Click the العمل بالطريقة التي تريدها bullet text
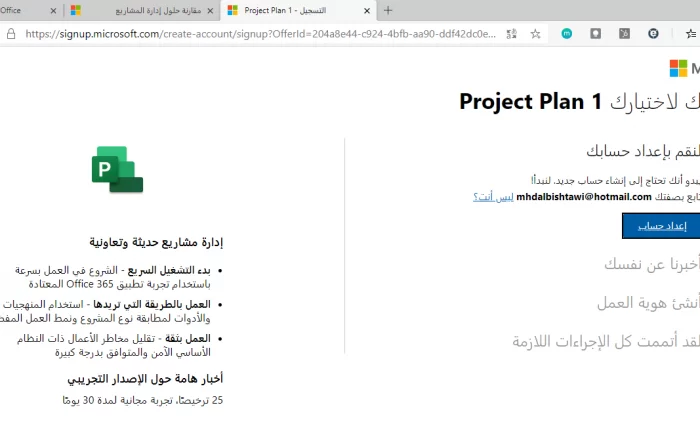700x441 pixels. coord(152,304)
